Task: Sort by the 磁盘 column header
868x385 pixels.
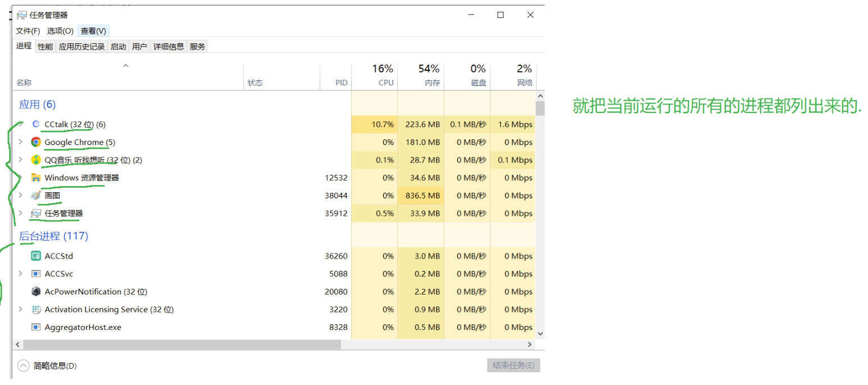Action: coord(467,76)
